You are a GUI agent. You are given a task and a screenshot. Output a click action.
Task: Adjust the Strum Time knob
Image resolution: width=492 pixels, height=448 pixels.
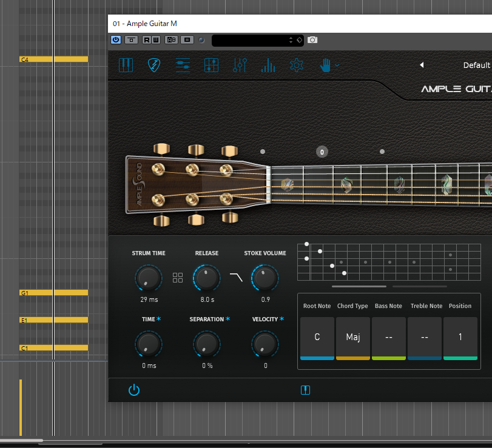pyautogui.click(x=149, y=278)
